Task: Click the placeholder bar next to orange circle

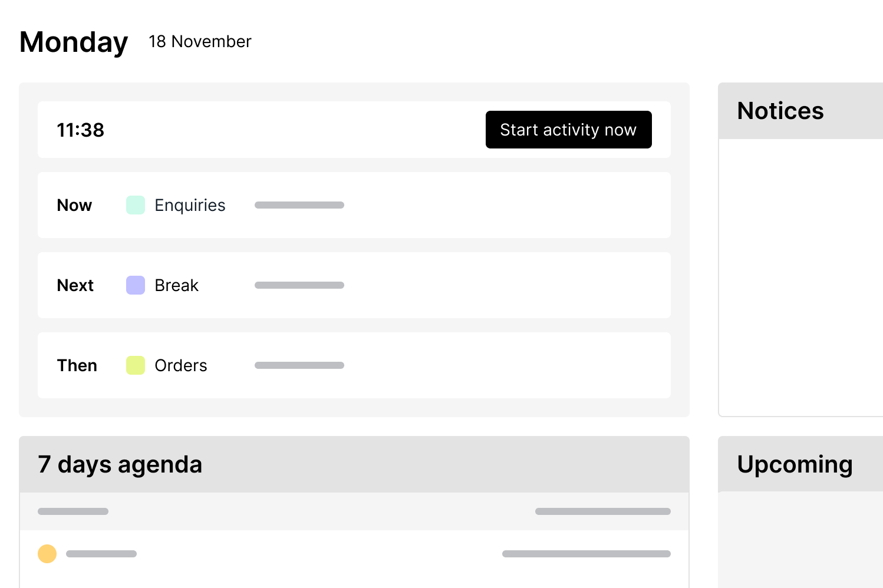Action: pos(101,554)
